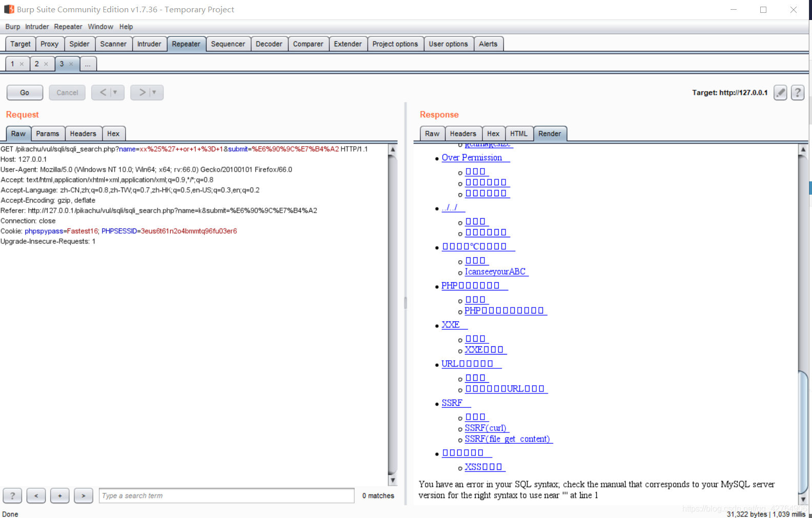
Task: Open the Project options tab
Action: pyautogui.click(x=395, y=44)
